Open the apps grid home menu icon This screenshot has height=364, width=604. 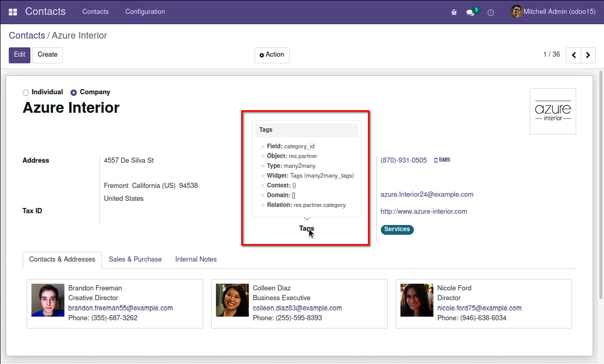[x=13, y=12]
